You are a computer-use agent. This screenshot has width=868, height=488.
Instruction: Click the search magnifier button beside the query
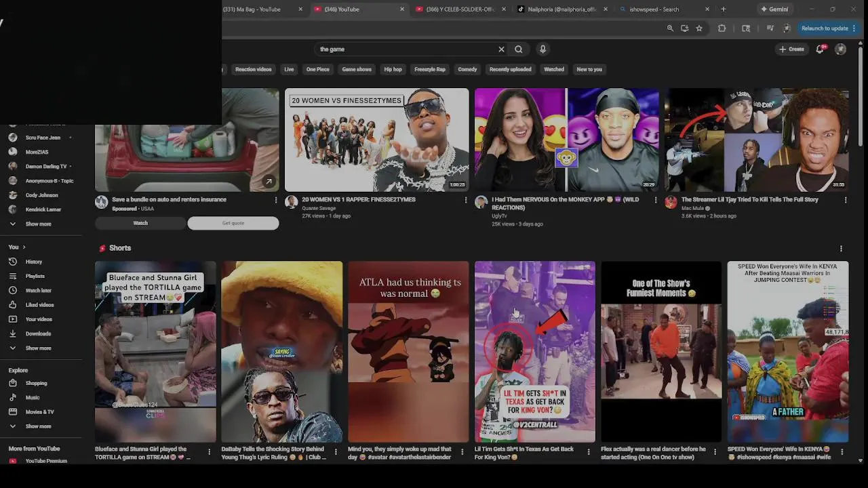coord(518,49)
